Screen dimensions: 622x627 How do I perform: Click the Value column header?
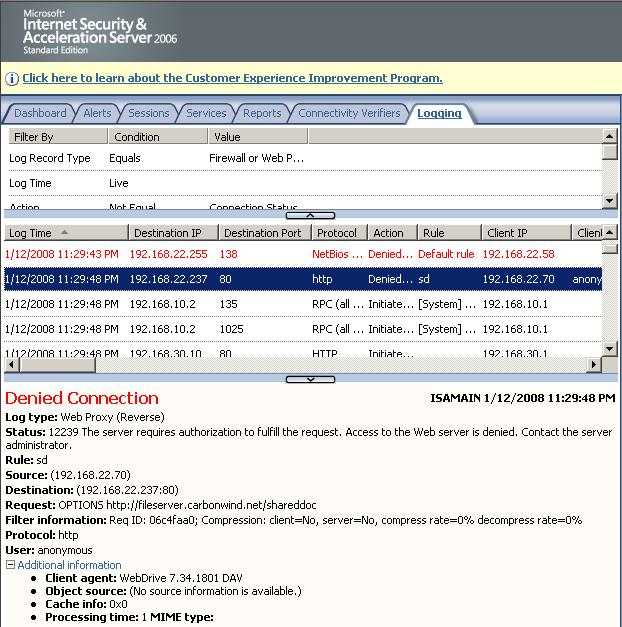[x=258, y=137]
